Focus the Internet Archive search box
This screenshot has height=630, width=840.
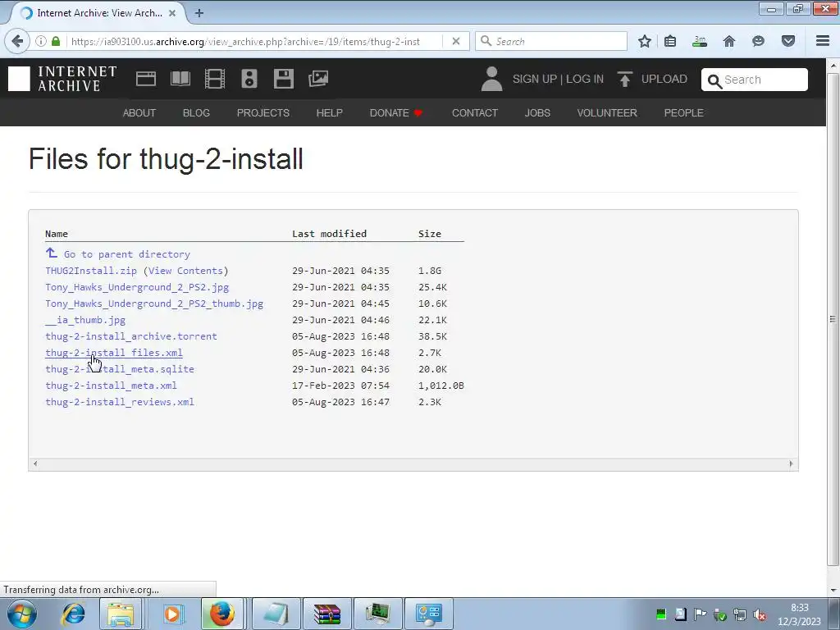tap(755, 80)
